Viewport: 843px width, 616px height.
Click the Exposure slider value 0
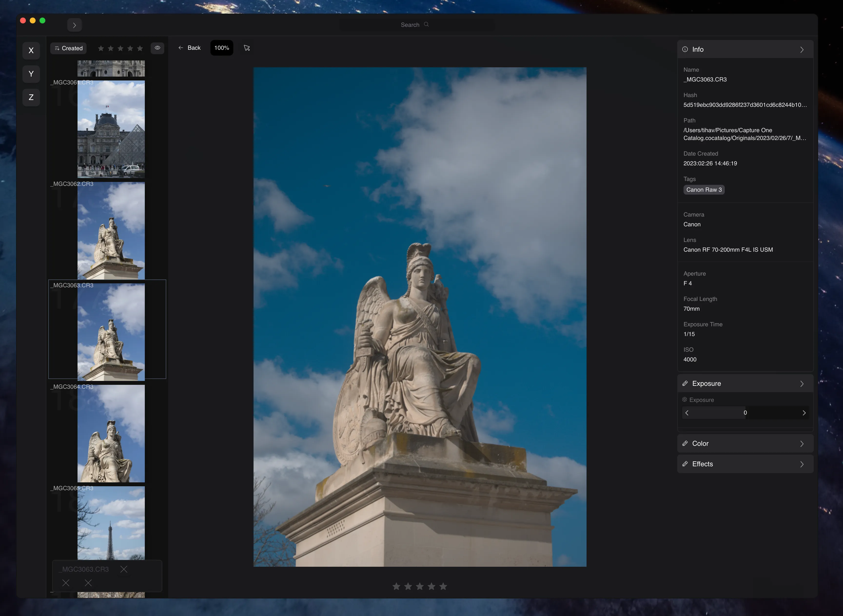[745, 413]
